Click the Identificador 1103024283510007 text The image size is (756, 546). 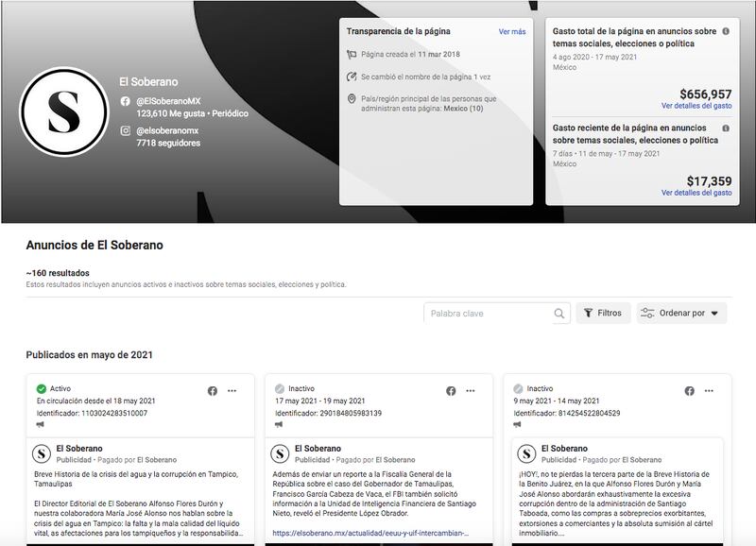click(x=92, y=413)
